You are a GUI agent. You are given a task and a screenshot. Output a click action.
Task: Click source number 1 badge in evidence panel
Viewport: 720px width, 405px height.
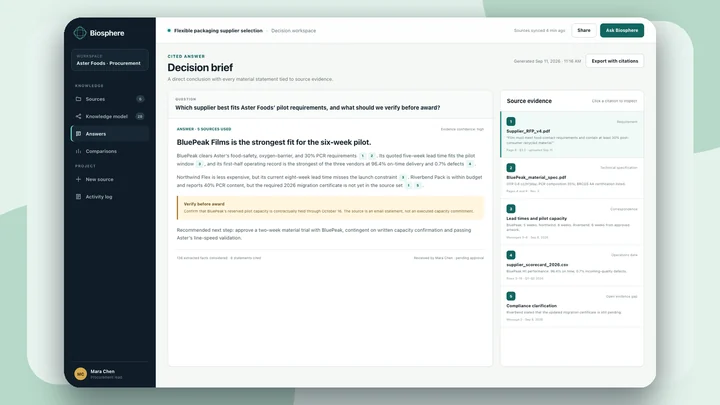coord(511,121)
